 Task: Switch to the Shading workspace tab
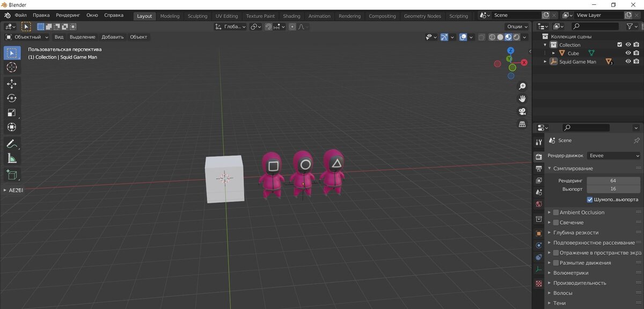(x=291, y=16)
